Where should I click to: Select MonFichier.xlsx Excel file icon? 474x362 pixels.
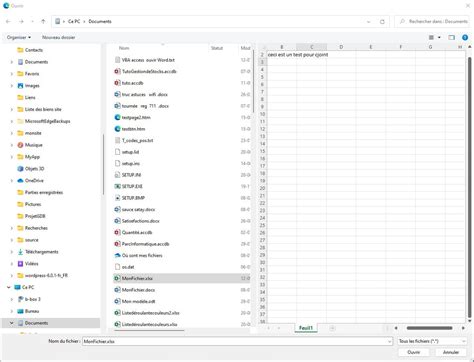pos(117,278)
